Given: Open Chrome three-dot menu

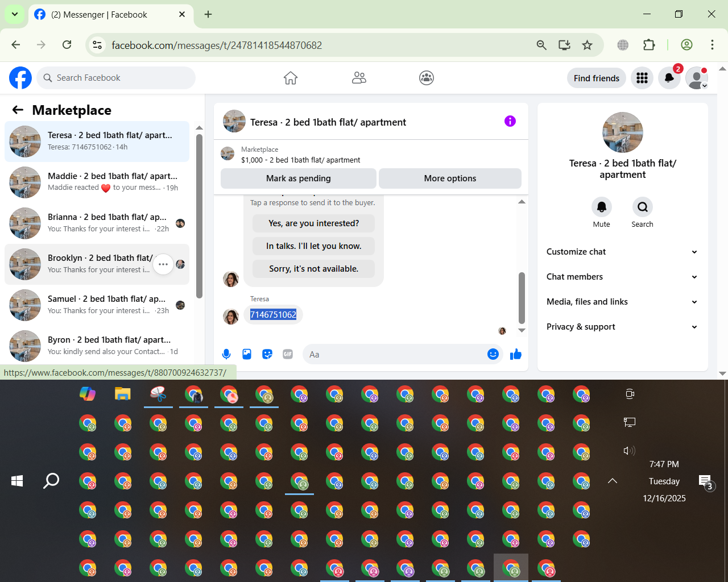Looking at the screenshot, I should click(x=712, y=45).
